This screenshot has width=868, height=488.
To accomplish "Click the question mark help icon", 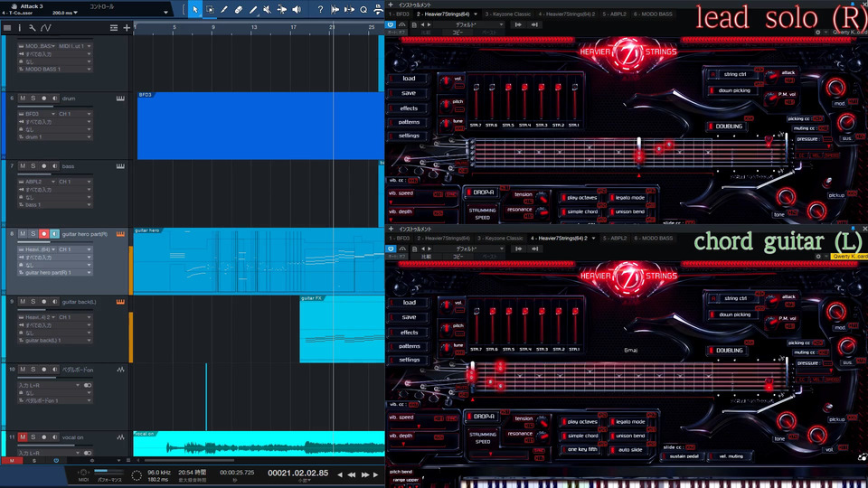I will pos(320,9).
